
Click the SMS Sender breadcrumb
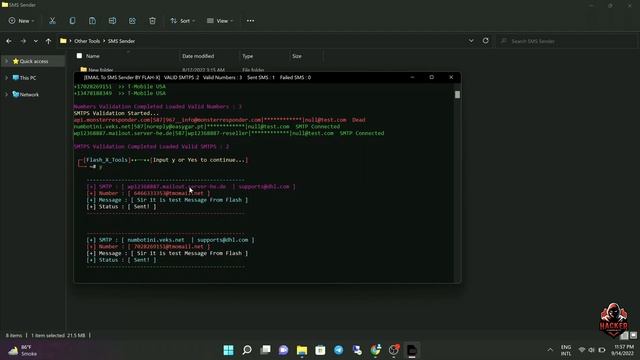coord(121,41)
